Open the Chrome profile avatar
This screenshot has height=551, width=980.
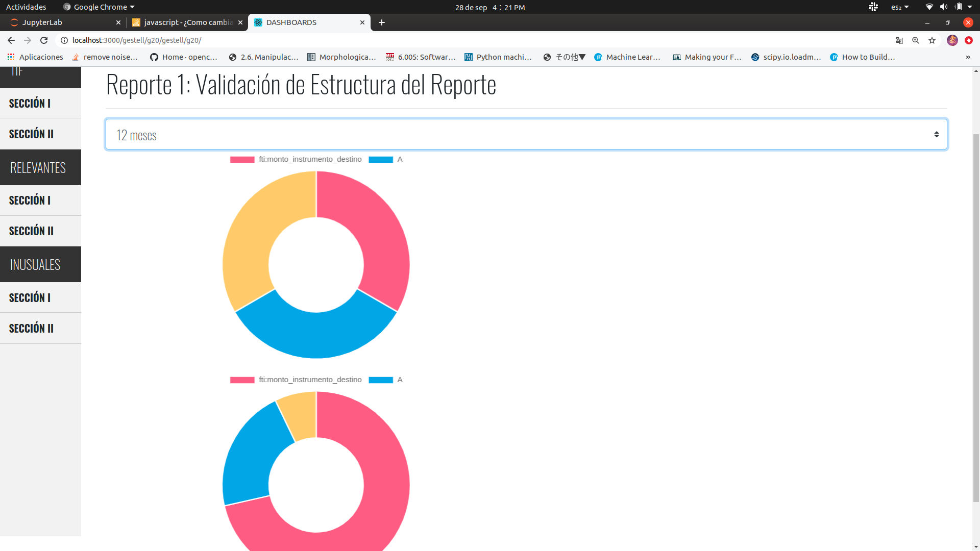point(952,40)
